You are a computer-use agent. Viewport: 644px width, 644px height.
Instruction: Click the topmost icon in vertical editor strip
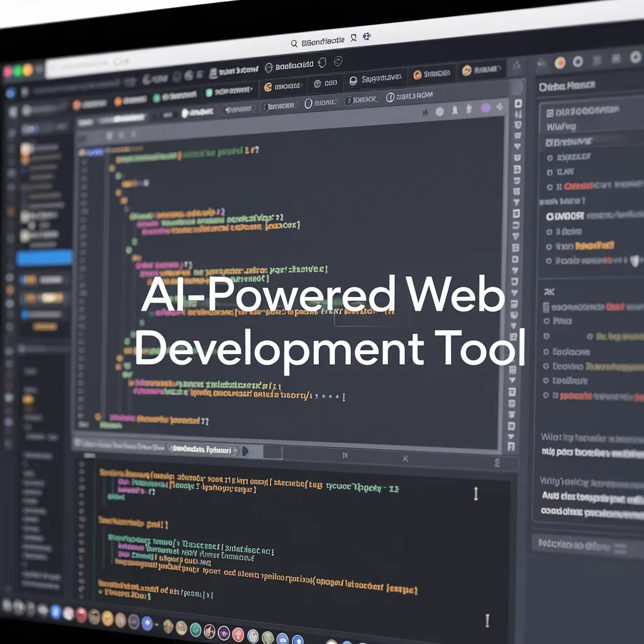click(518, 104)
